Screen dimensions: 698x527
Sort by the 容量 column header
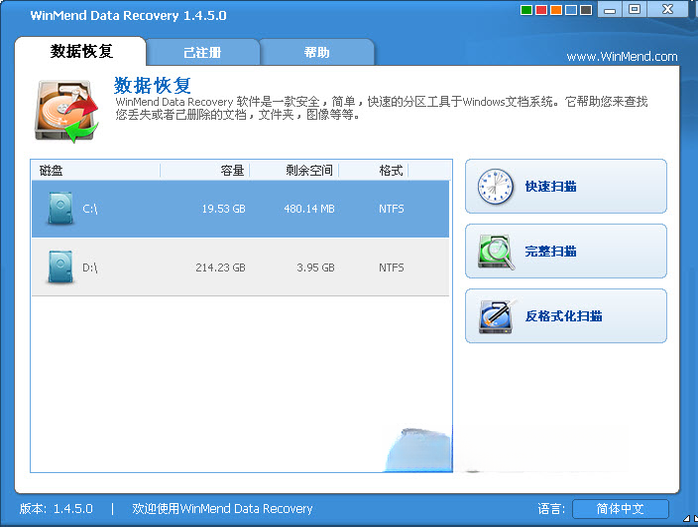[205, 170]
